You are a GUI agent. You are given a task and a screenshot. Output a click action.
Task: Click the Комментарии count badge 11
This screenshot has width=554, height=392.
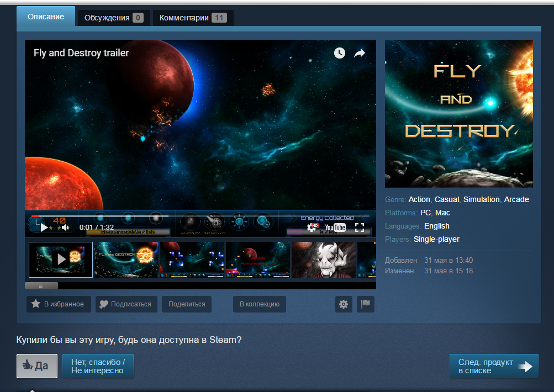point(219,18)
